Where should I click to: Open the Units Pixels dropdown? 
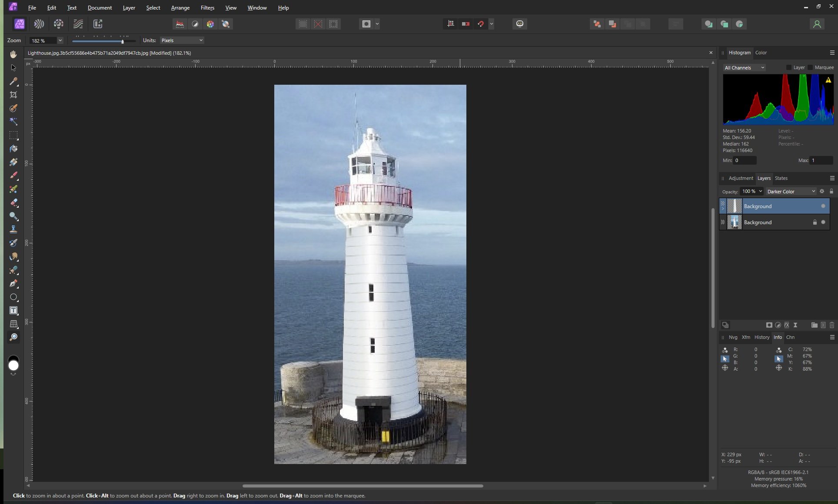tap(182, 40)
